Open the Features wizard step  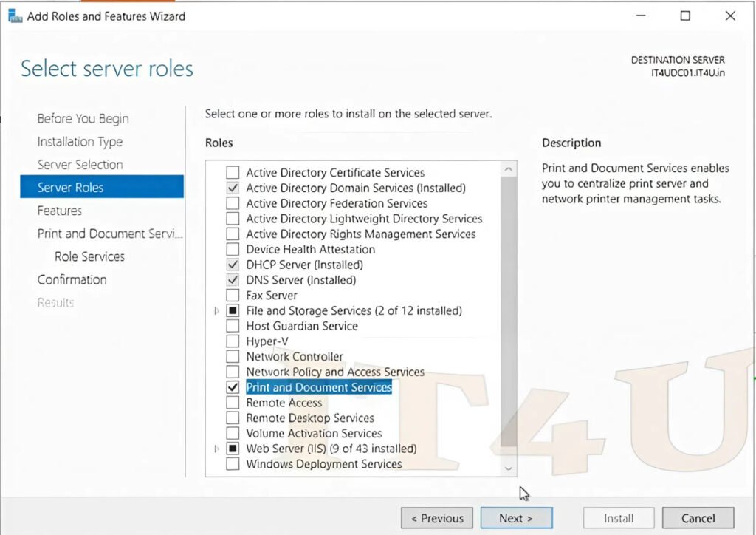point(60,211)
